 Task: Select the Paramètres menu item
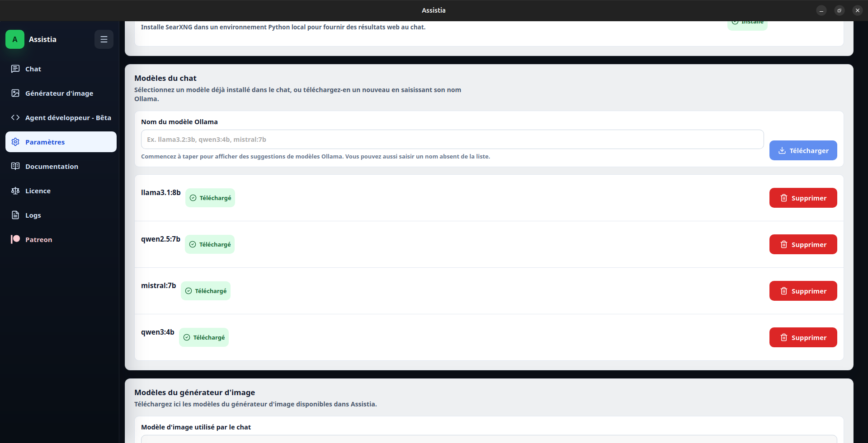click(x=61, y=142)
